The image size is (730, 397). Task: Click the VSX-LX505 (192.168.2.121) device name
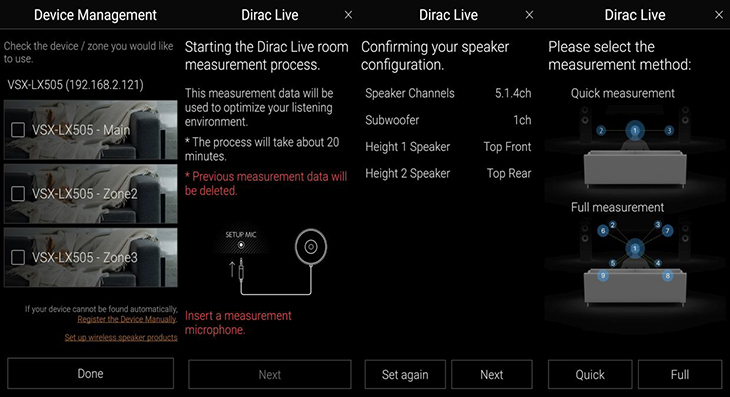(75, 85)
